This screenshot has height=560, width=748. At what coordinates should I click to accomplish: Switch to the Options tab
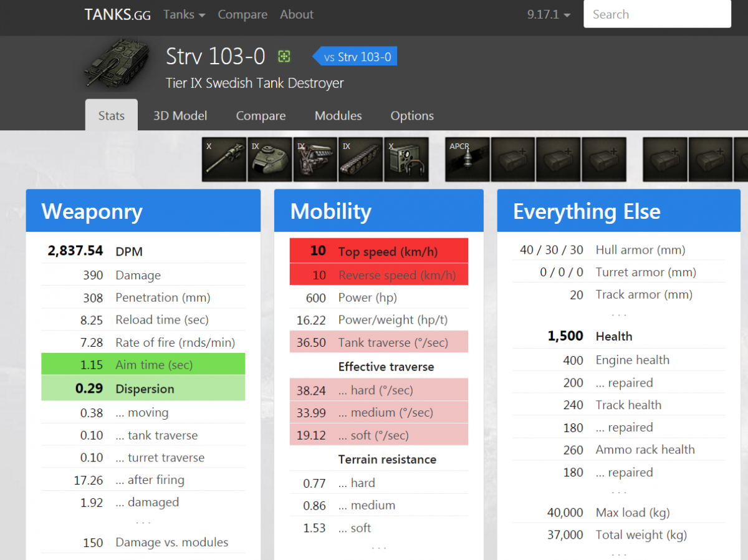pos(412,115)
